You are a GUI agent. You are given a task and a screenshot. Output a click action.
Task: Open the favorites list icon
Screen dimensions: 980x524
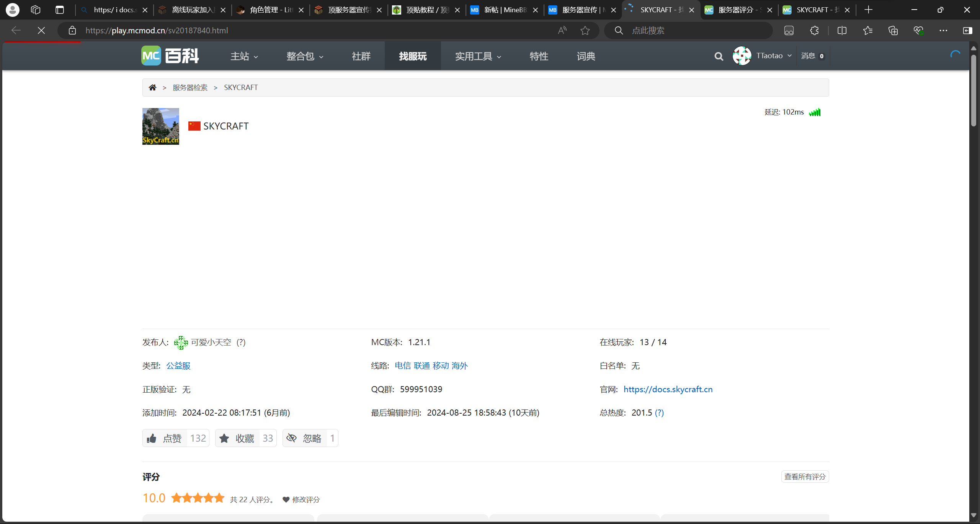[x=867, y=30]
